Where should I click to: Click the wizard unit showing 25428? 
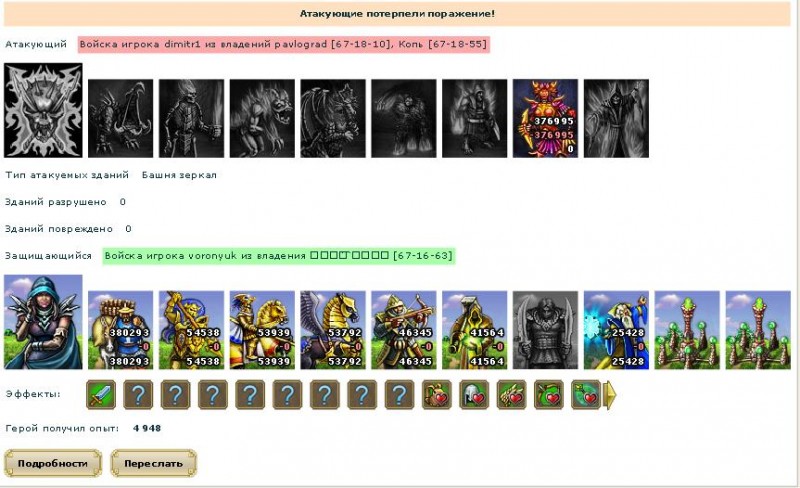(x=616, y=330)
